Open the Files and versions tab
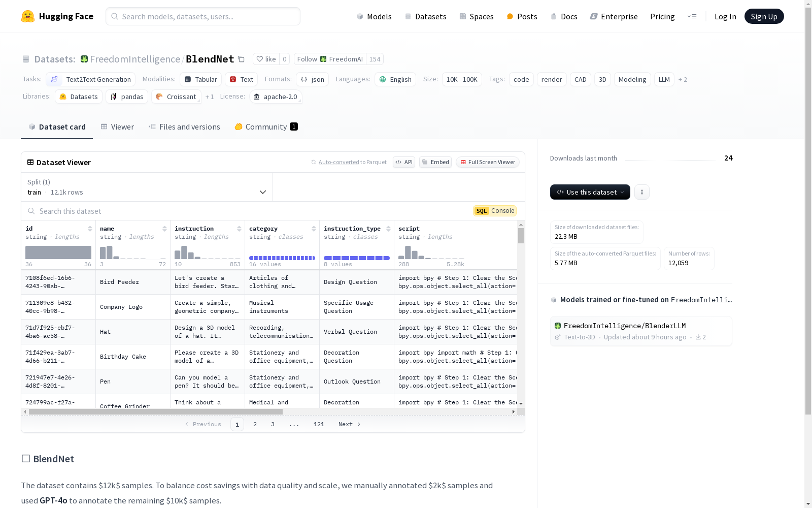Image resolution: width=812 pixels, height=508 pixels. click(x=184, y=127)
